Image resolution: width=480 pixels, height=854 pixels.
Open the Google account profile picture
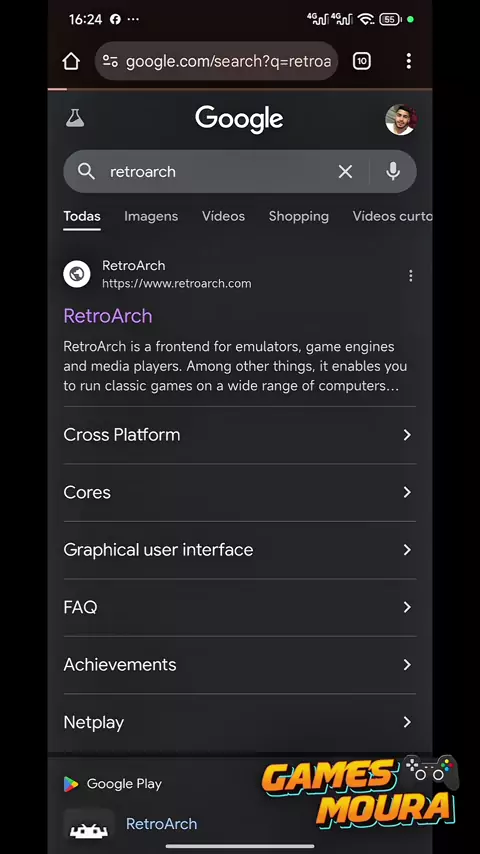point(400,119)
